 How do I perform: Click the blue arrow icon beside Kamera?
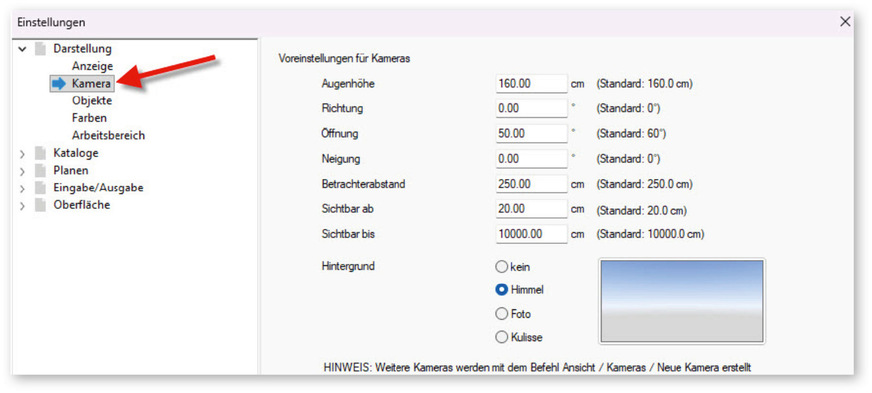click(59, 83)
